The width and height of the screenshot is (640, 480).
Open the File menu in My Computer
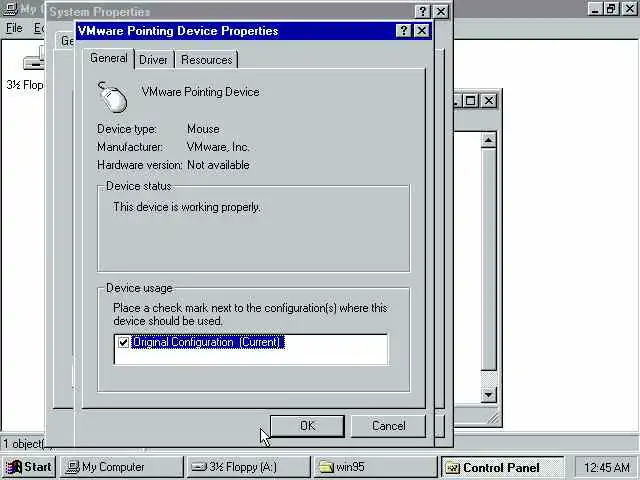[14, 28]
